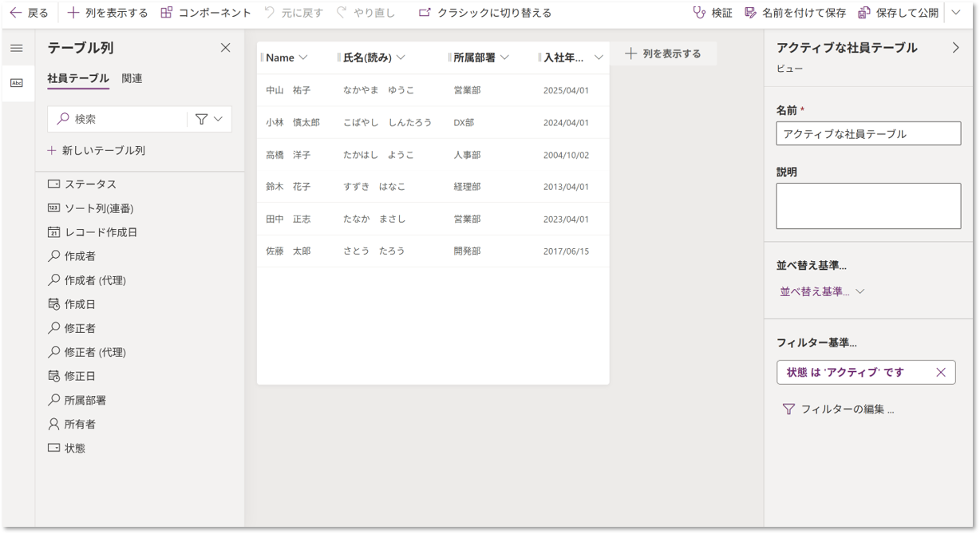This screenshot has height=534, width=980.
Task: Click クラシックに切り替える in toolbar
Action: 485,13
